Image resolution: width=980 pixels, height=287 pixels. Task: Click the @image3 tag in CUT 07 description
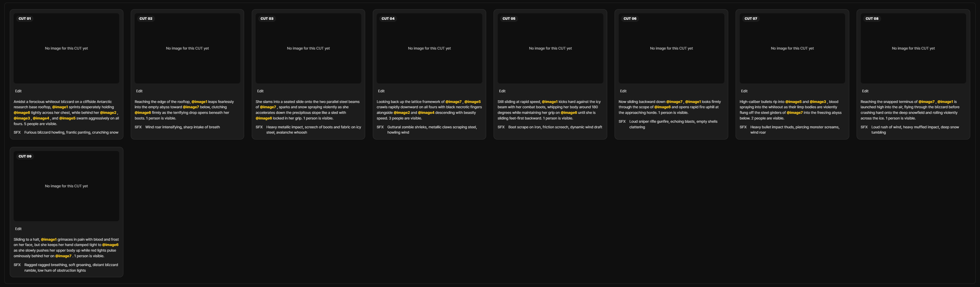[x=818, y=102]
